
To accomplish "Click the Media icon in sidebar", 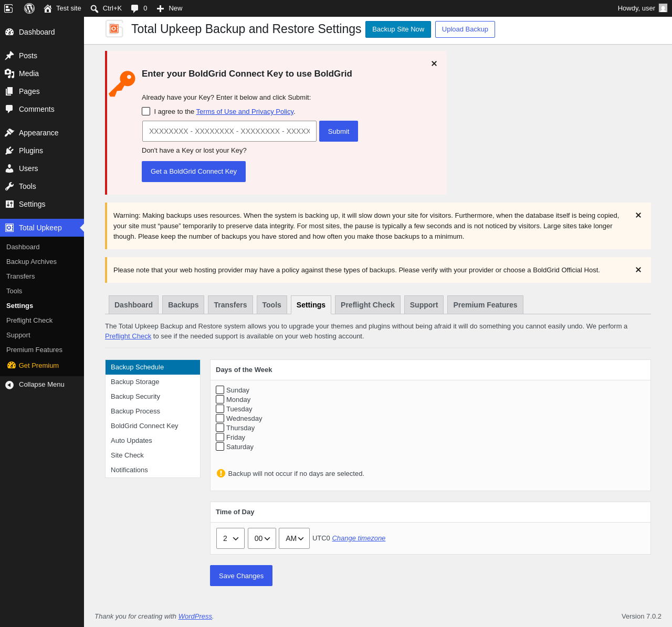I will pyautogui.click(x=9, y=73).
